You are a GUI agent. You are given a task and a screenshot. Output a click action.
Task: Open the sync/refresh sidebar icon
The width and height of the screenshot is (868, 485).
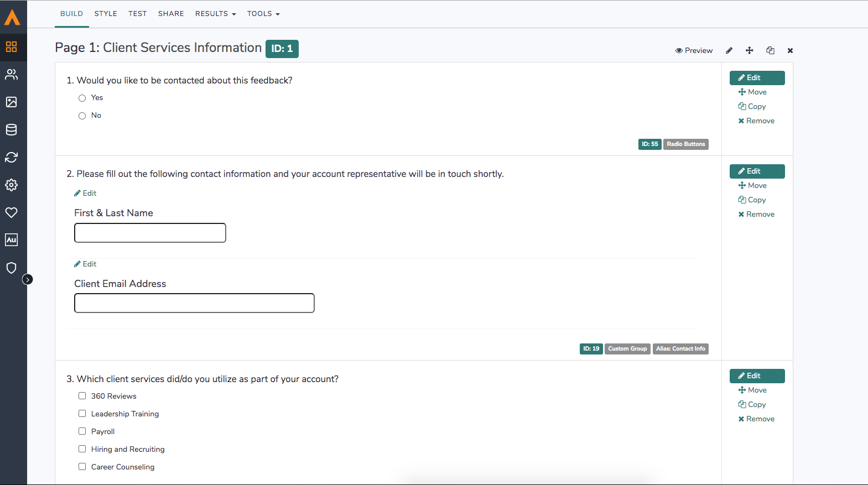click(12, 157)
